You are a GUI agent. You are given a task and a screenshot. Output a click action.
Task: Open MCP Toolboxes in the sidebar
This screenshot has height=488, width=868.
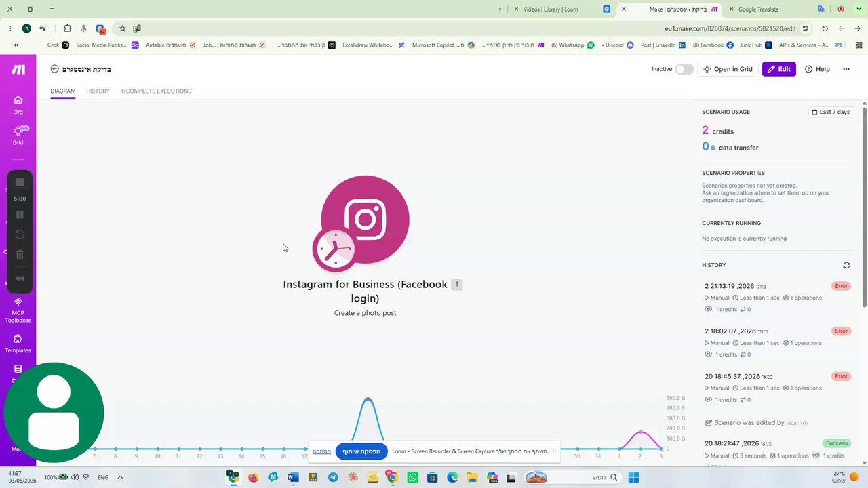[18, 310]
